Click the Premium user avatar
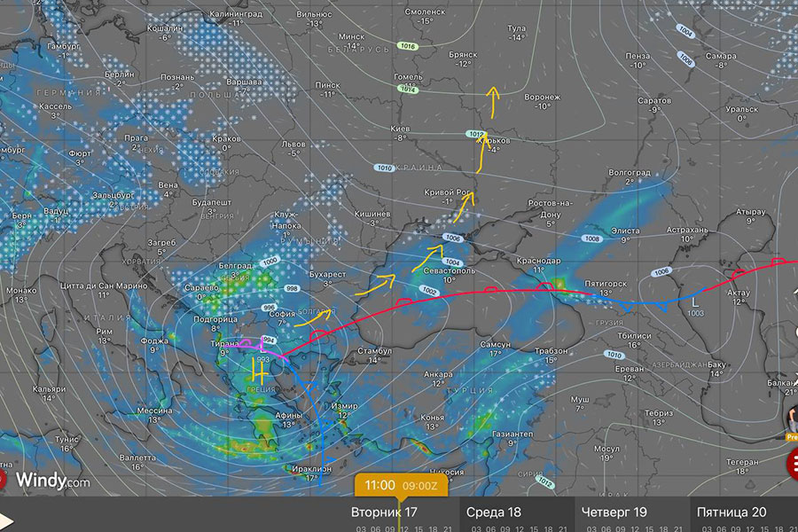 coord(792,417)
